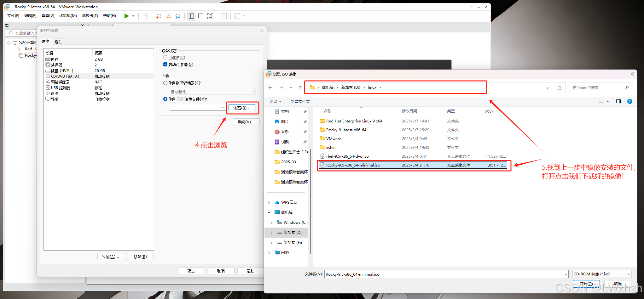The image size is (644, 299).
Task: Select the 内存 device row
Action: (x=99, y=59)
